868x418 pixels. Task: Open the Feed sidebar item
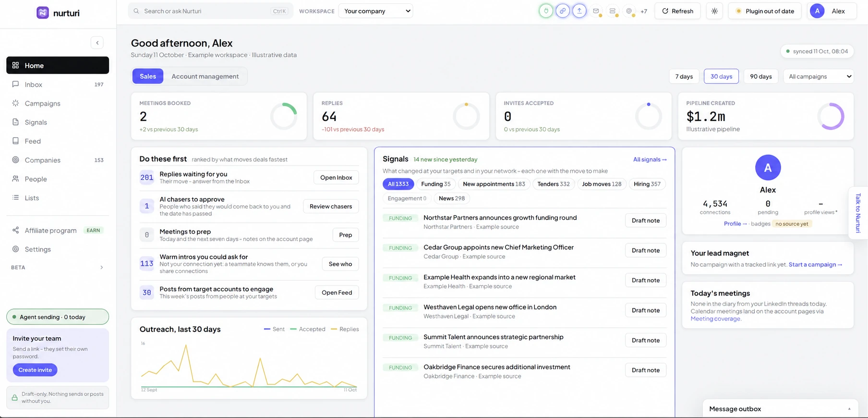click(x=58, y=141)
